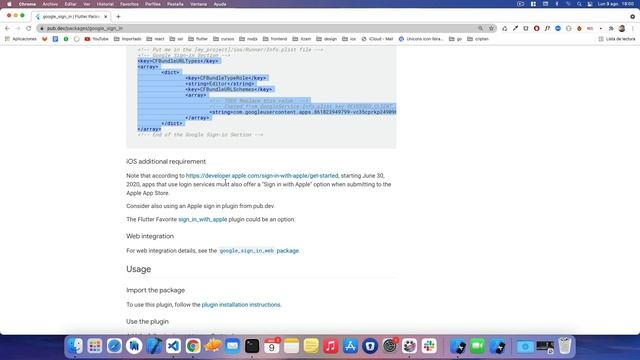Open Visual Studio Code from the Dock
Screen dimensions: 640x360
(173, 346)
